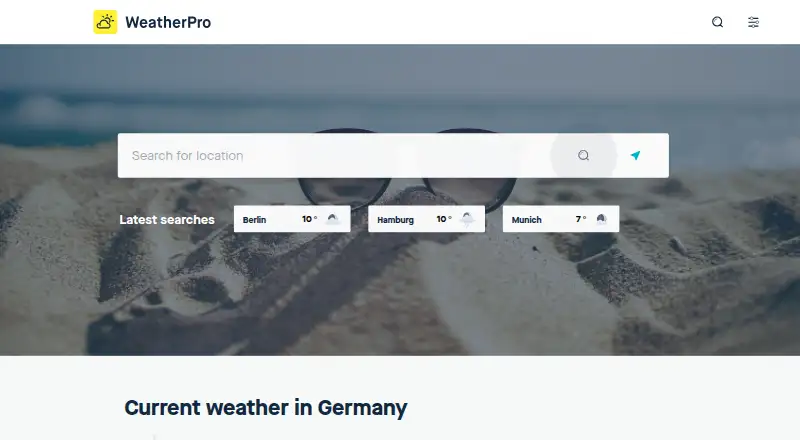This screenshot has height=440, width=800.
Task: Open settings via the header sliders icon
Action: coord(753,22)
